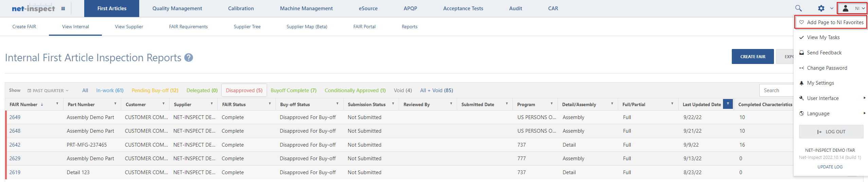Image resolution: width=868 pixels, height=182 pixels.
Task: Open the CAR module
Action: [x=553, y=9]
